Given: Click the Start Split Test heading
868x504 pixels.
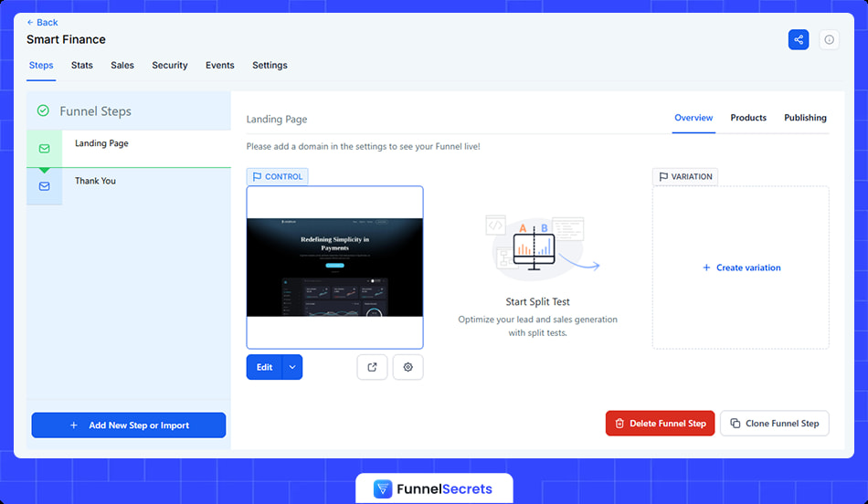Looking at the screenshot, I should click(537, 301).
